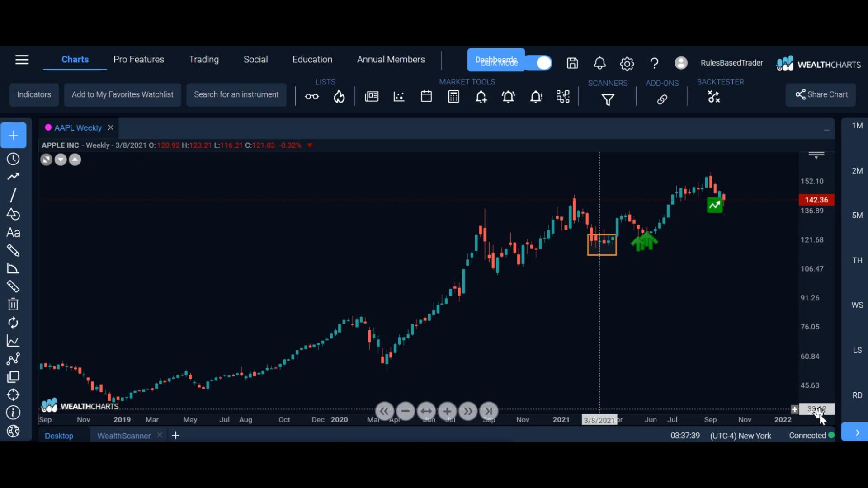Viewport: 868px width, 488px height.
Task: Click the trash delete drawings icon
Action: point(13,305)
